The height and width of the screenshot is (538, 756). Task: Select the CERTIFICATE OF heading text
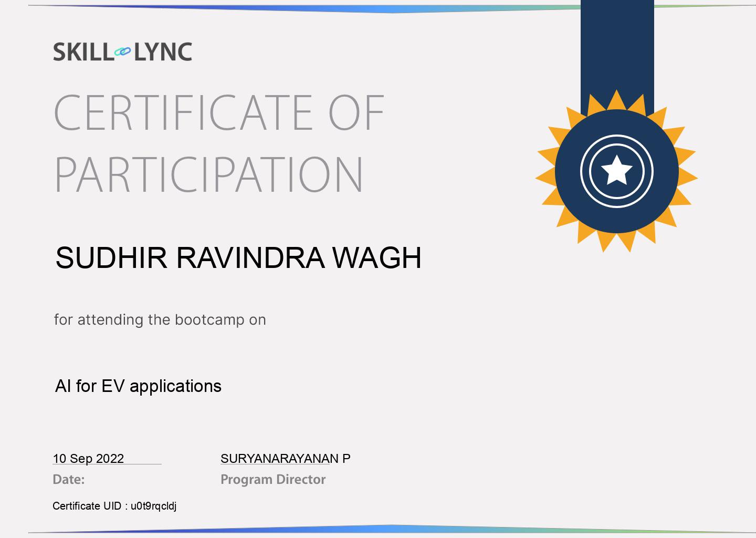219,112
